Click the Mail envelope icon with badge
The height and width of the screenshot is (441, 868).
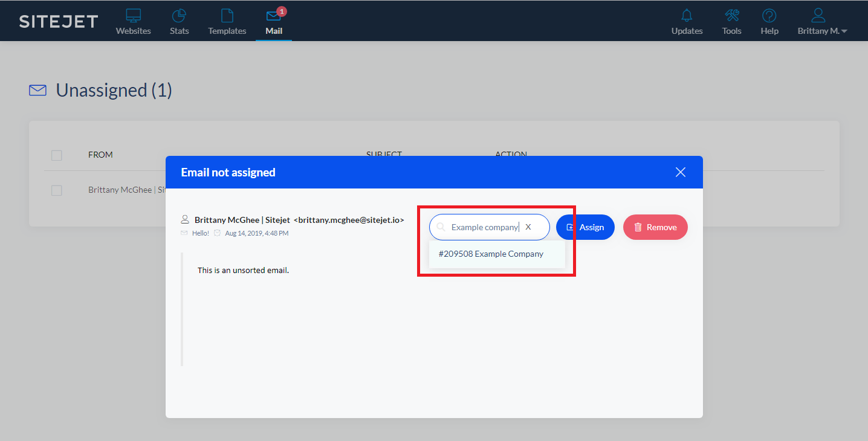pos(274,16)
